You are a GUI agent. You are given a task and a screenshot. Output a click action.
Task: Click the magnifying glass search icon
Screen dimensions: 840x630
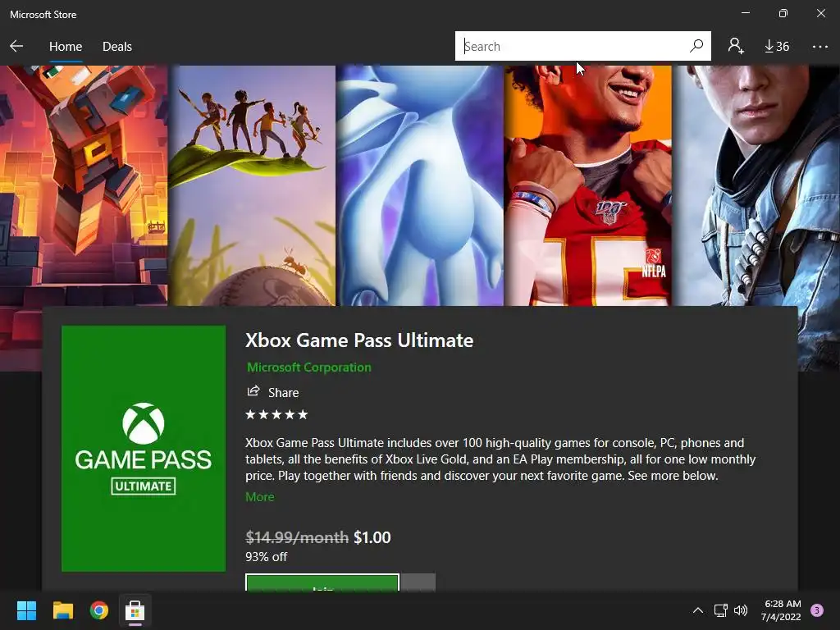tap(696, 46)
